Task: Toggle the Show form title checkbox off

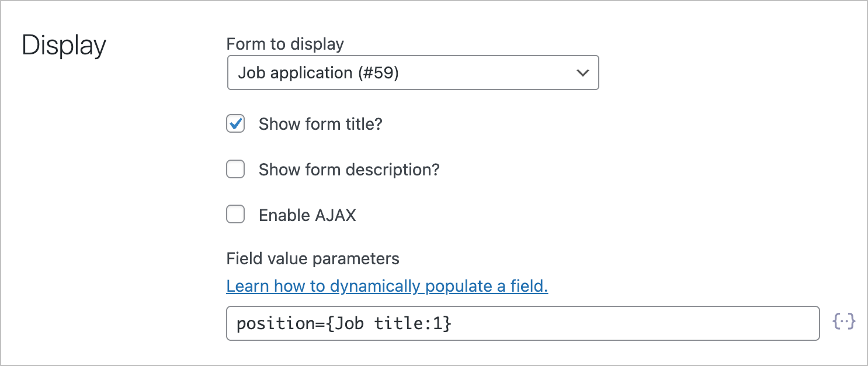Action: [x=235, y=123]
